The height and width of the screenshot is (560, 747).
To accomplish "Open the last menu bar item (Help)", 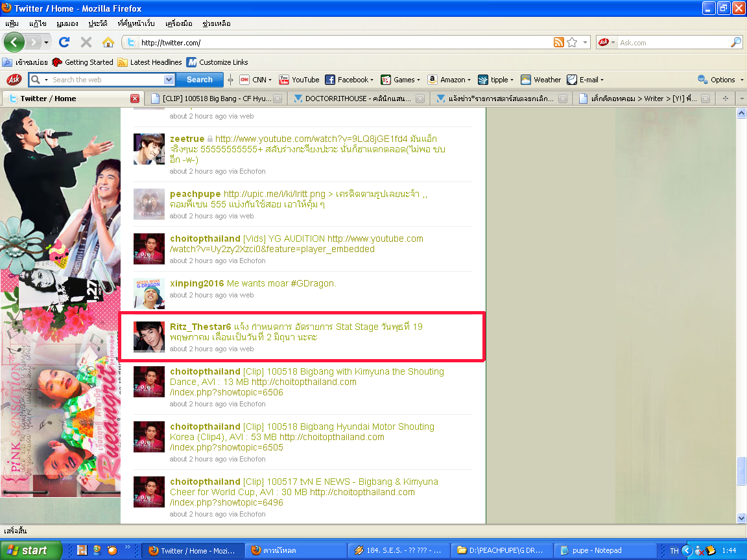I will click(x=217, y=23).
